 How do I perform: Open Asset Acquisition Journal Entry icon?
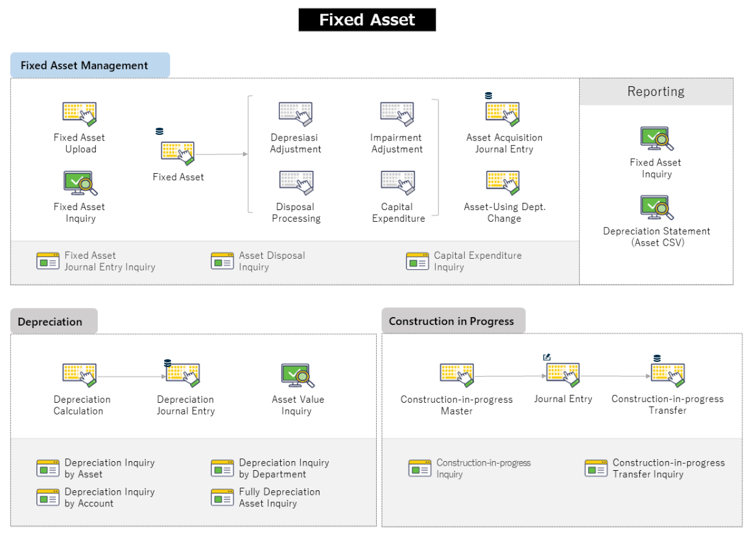pos(504,114)
